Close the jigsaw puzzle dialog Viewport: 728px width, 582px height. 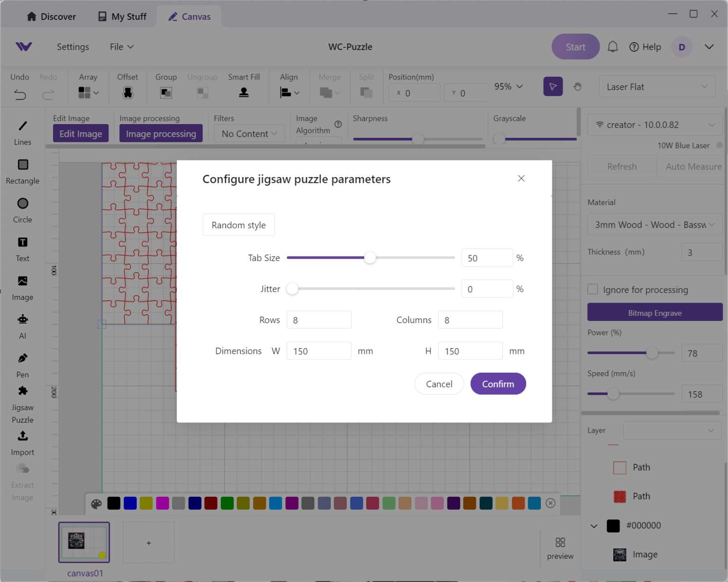click(x=521, y=179)
